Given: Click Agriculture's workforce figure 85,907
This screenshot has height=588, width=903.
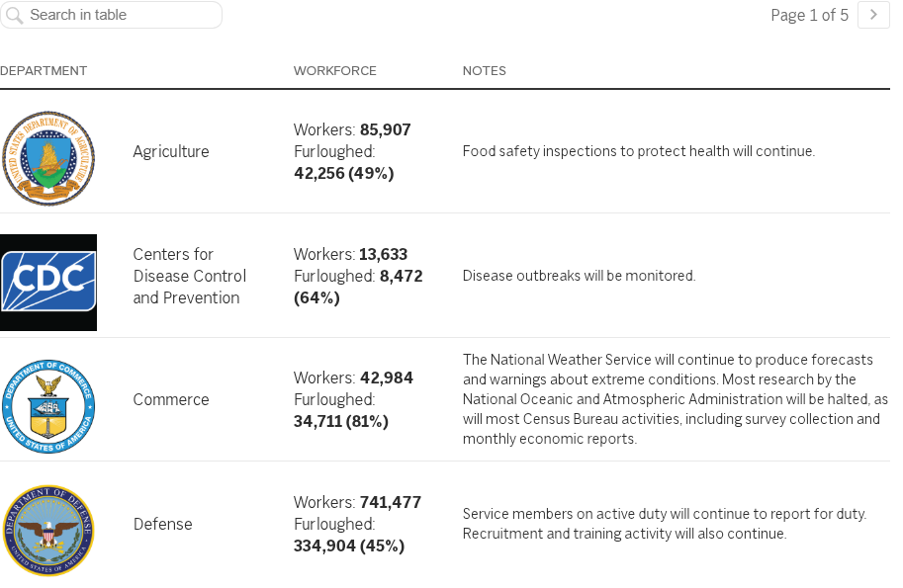Looking at the screenshot, I should 385,130.
